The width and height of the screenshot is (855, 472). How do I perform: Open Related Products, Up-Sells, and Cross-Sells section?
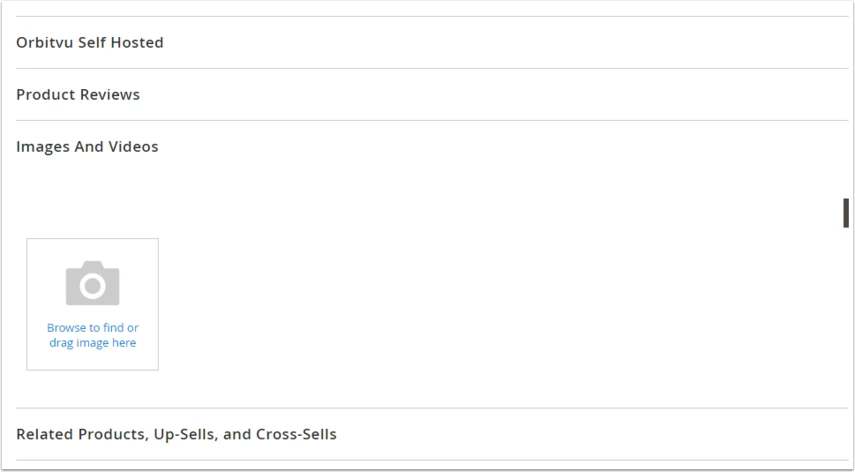[x=432, y=434]
